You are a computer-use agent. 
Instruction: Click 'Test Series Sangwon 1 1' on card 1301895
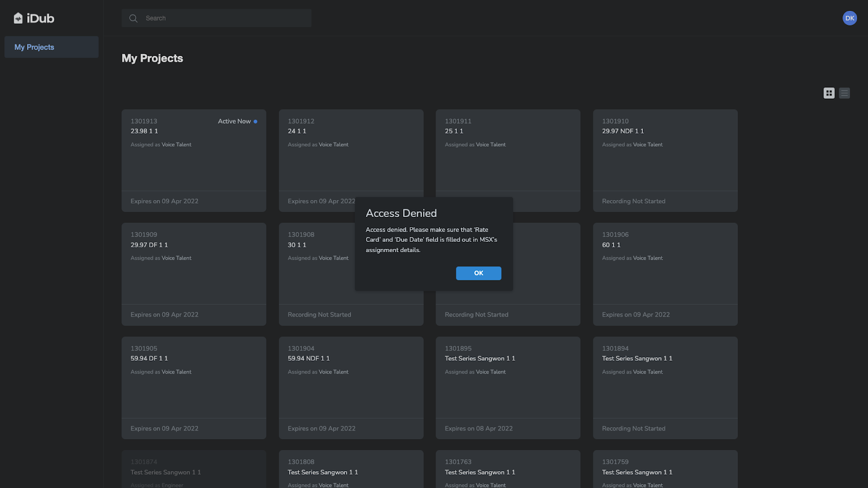coord(480,358)
